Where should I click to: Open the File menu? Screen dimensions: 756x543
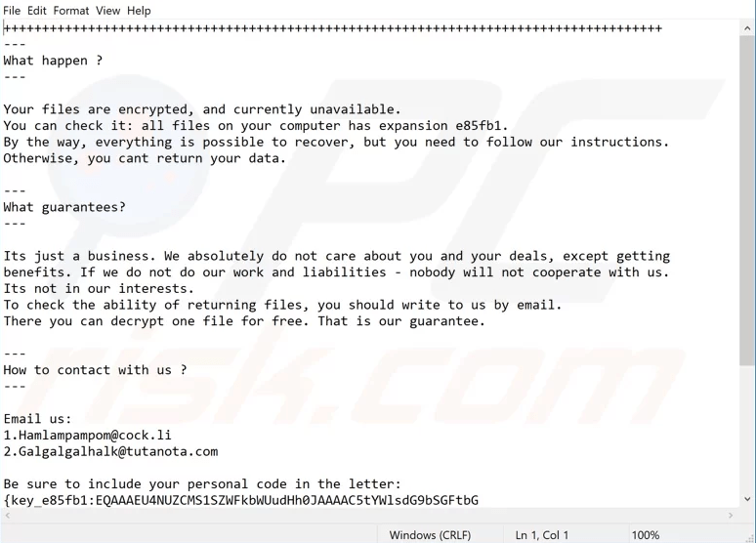pyautogui.click(x=12, y=11)
